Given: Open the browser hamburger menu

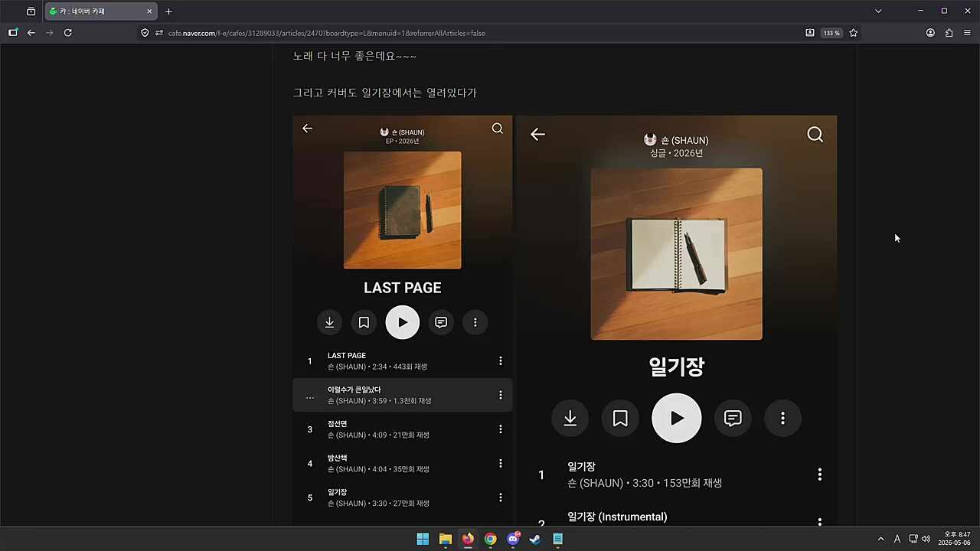Looking at the screenshot, I should [967, 33].
